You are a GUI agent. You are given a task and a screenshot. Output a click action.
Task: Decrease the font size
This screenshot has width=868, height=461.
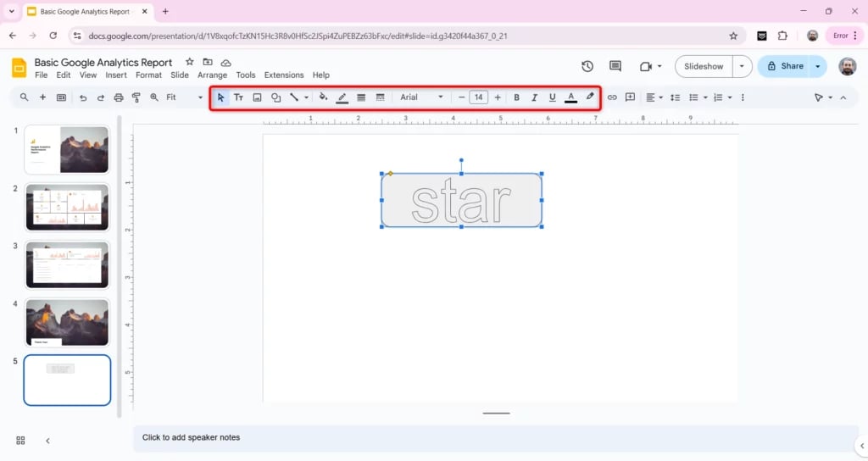click(x=461, y=97)
